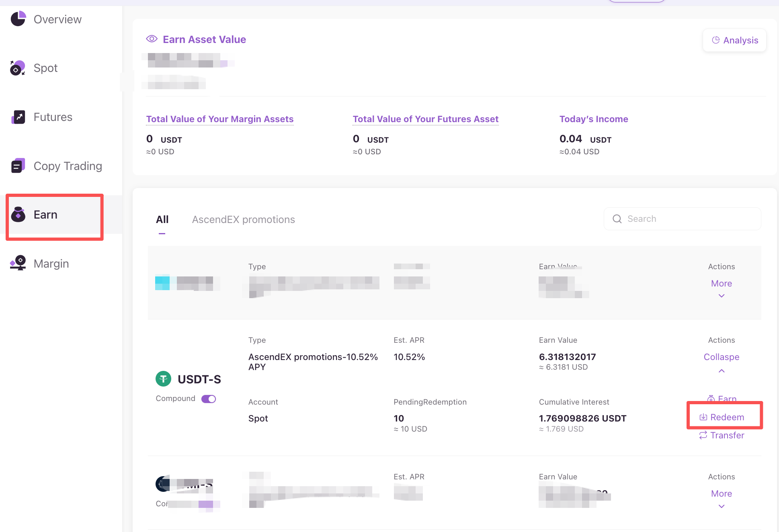Screen dimensions: 779x532
Task: Click Total Value of Your Margin Assets
Action: pyautogui.click(x=219, y=119)
